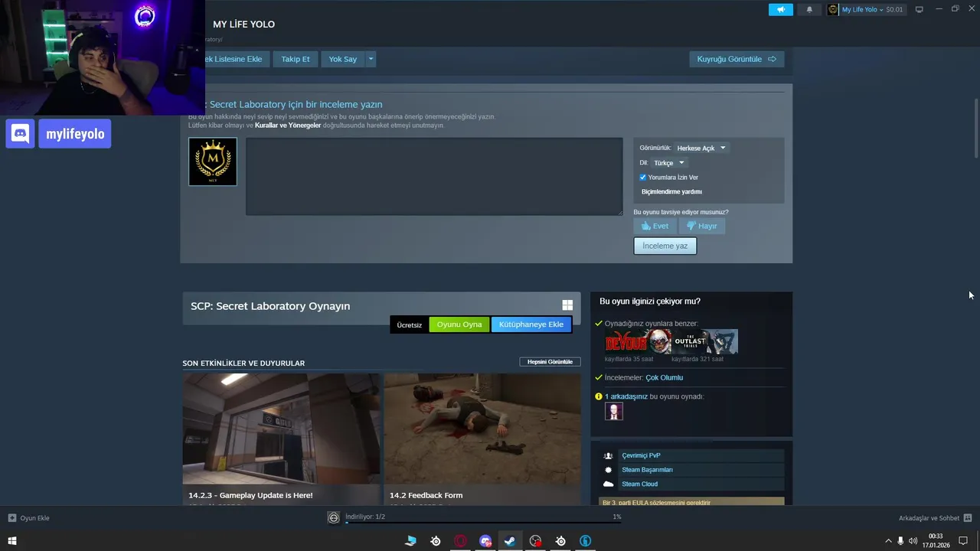Open the 14.2 Feedback Form news thumbnail
This screenshot has width=980, height=551.
coord(482,429)
